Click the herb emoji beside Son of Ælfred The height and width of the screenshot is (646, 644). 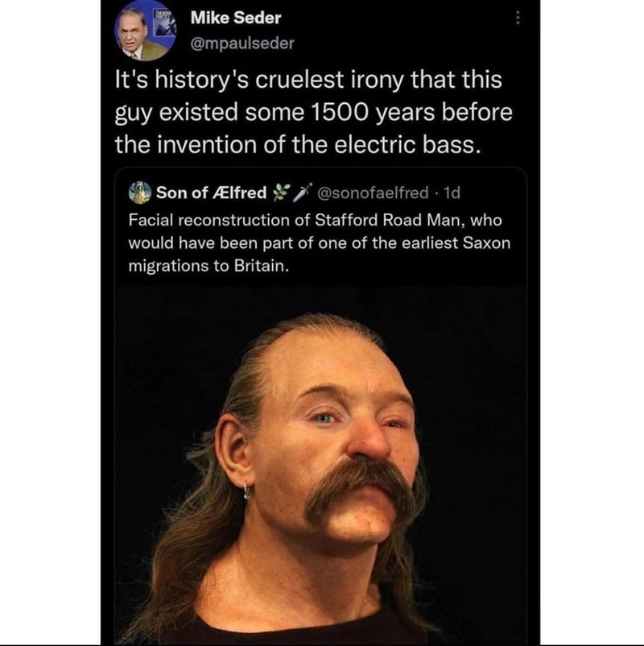click(x=281, y=192)
